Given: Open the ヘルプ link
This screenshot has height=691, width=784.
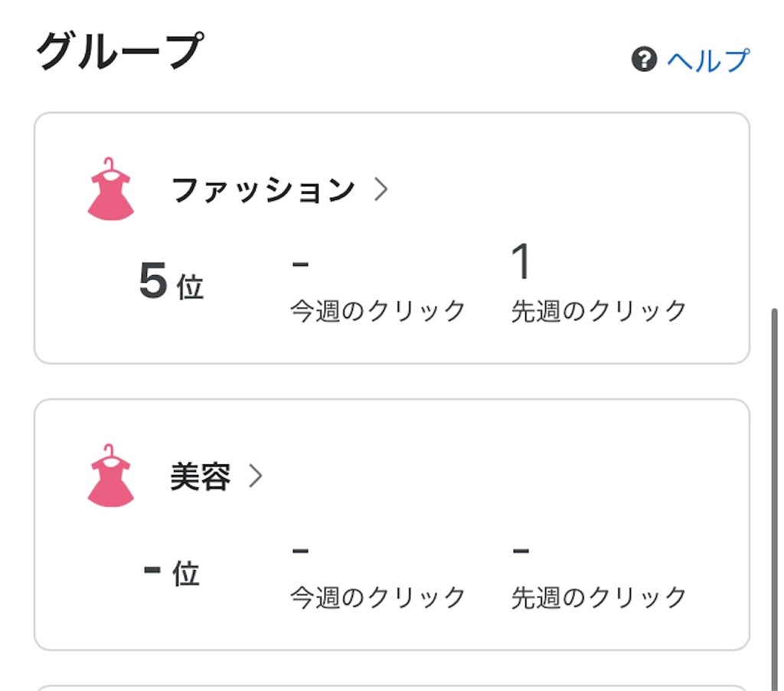Looking at the screenshot, I should click(708, 61).
